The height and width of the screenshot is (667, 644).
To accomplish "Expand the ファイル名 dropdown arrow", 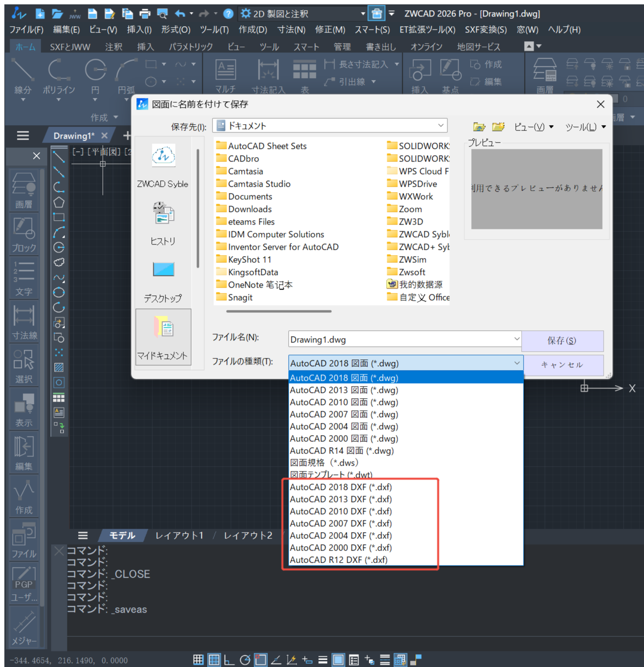I will [517, 339].
